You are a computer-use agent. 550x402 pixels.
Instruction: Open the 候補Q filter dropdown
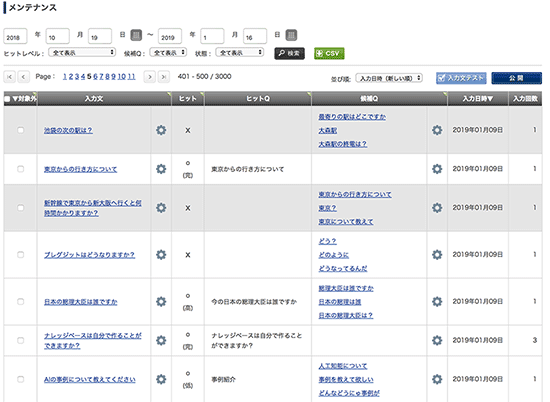pyautogui.click(x=168, y=53)
